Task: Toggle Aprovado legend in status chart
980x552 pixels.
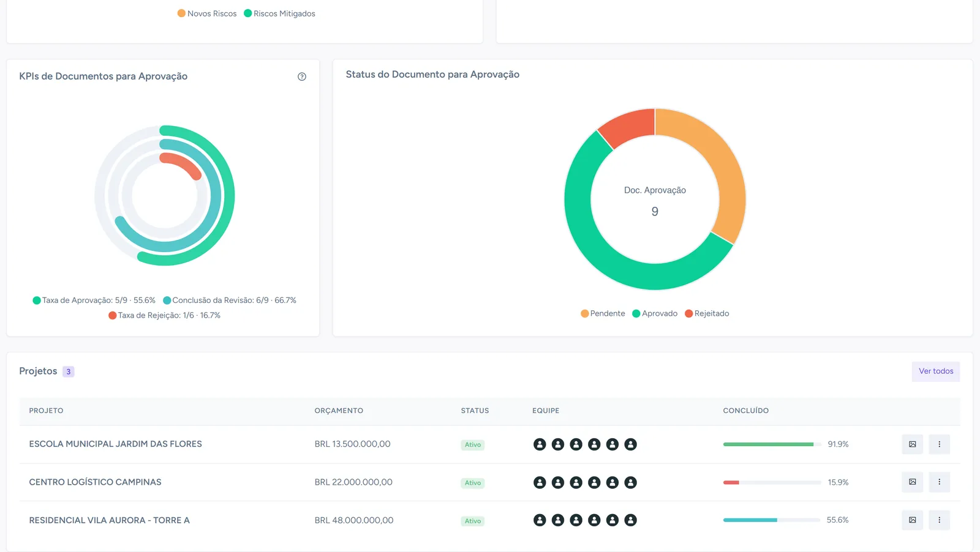Action: coord(655,313)
